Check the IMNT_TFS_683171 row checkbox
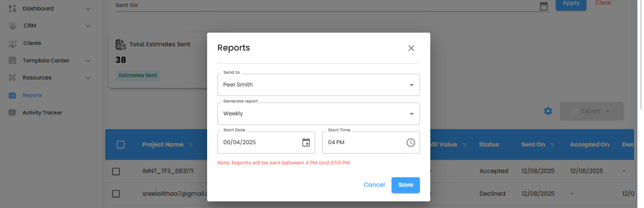The image size is (644, 208). coord(116,171)
